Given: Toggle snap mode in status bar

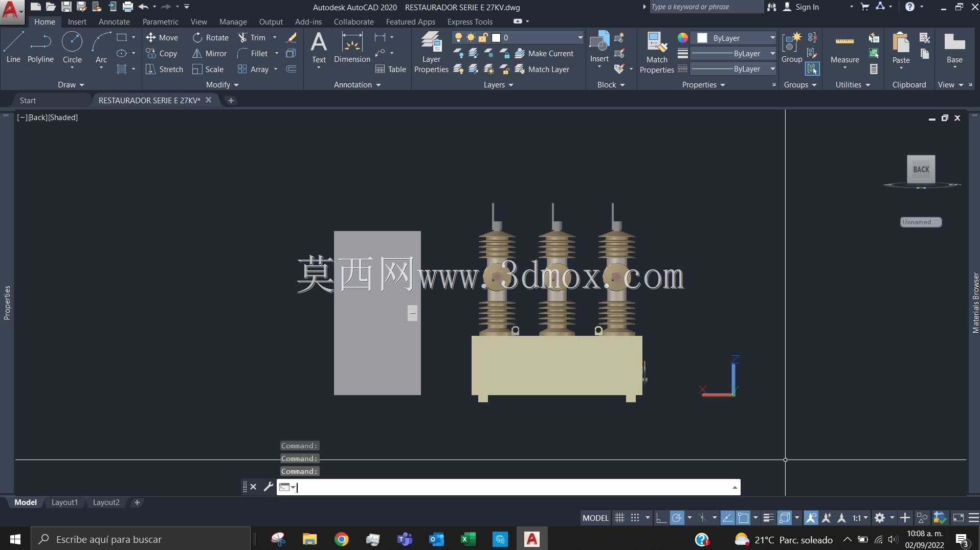Looking at the screenshot, I should (635, 518).
